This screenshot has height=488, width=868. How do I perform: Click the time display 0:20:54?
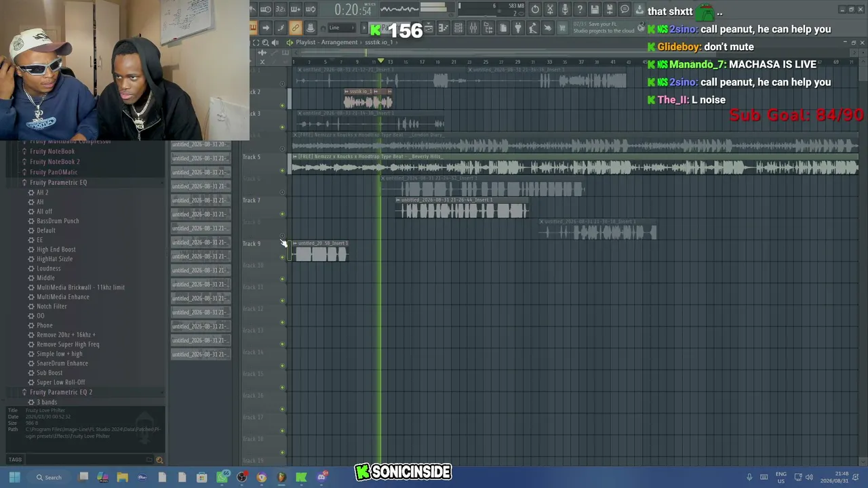pyautogui.click(x=353, y=9)
